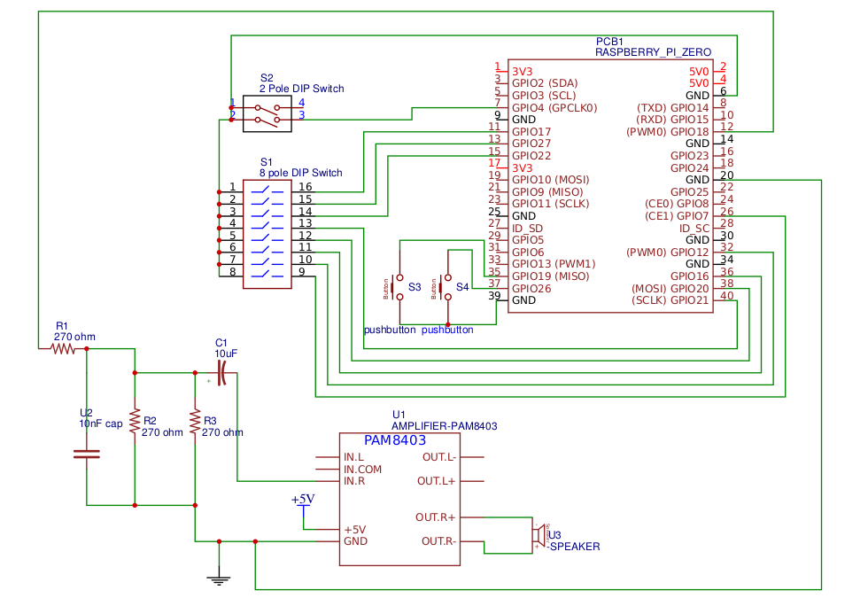Select resistor R2 symbol

point(135,421)
